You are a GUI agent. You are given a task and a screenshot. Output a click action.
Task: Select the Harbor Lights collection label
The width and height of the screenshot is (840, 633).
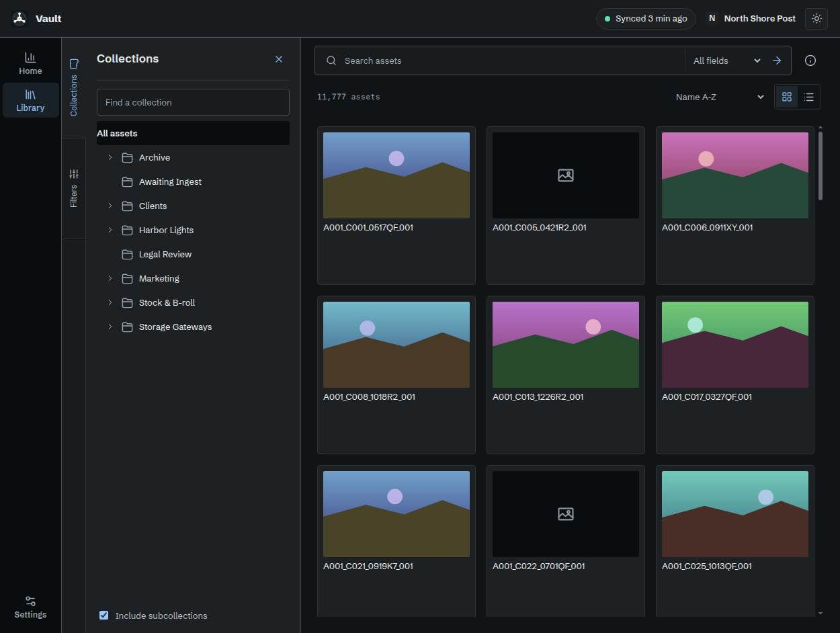tap(166, 230)
